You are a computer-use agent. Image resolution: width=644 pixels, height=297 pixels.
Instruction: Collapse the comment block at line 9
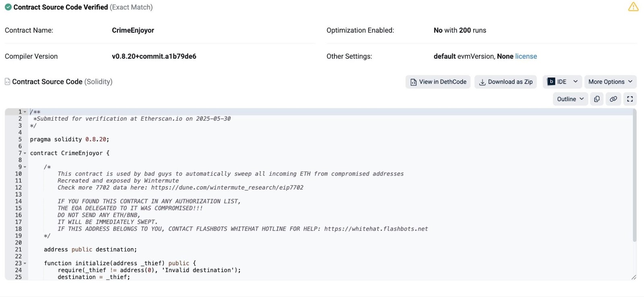pyautogui.click(x=25, y=167)
